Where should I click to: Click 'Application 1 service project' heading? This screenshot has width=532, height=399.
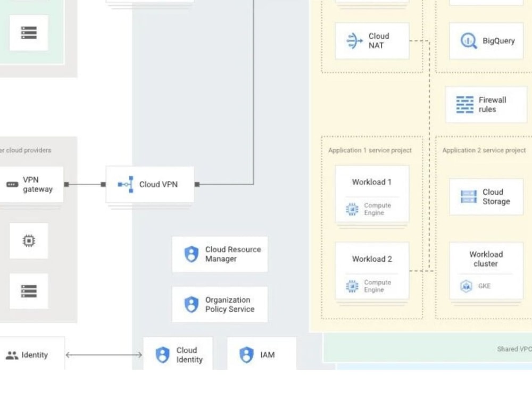coord(370,151)
